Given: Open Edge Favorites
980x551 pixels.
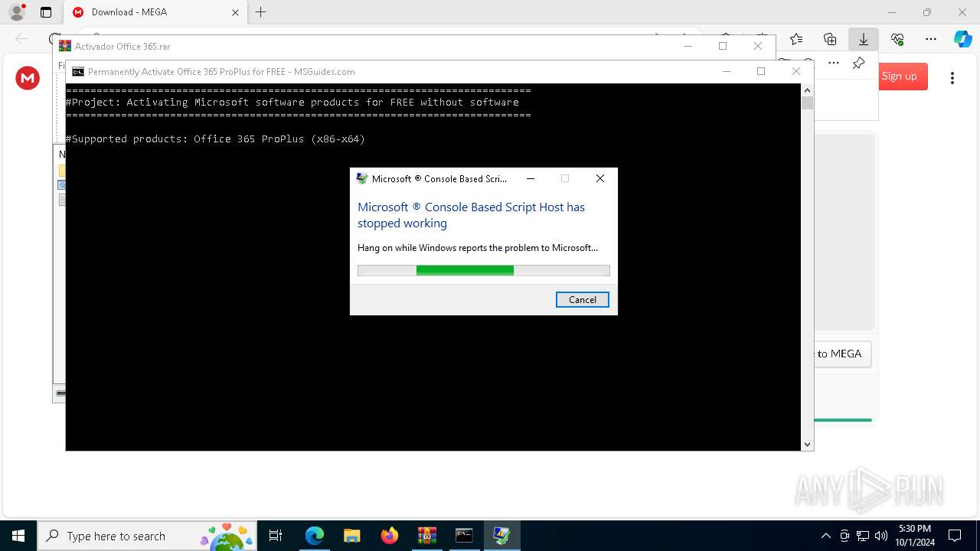Looking at the screenshot, I should [796, 39].
